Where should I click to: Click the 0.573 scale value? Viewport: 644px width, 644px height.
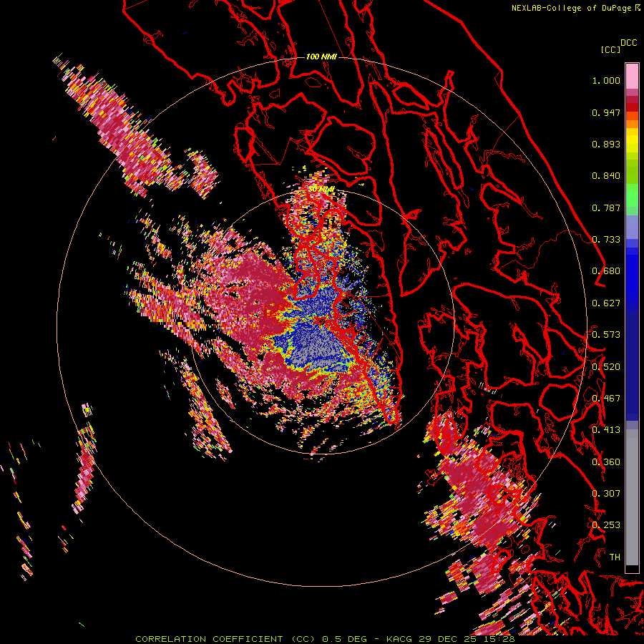pyautogui.click(x=606, y=335)
